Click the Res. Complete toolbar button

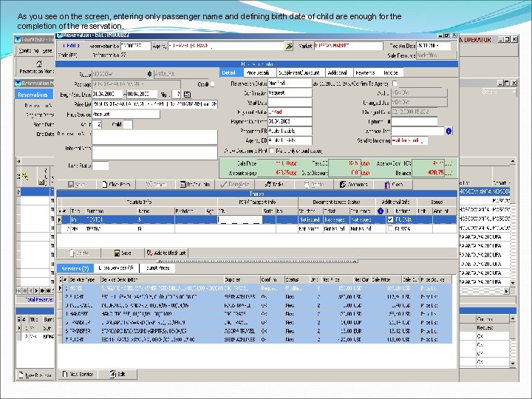pyautogui.click(x=195, y=185)
